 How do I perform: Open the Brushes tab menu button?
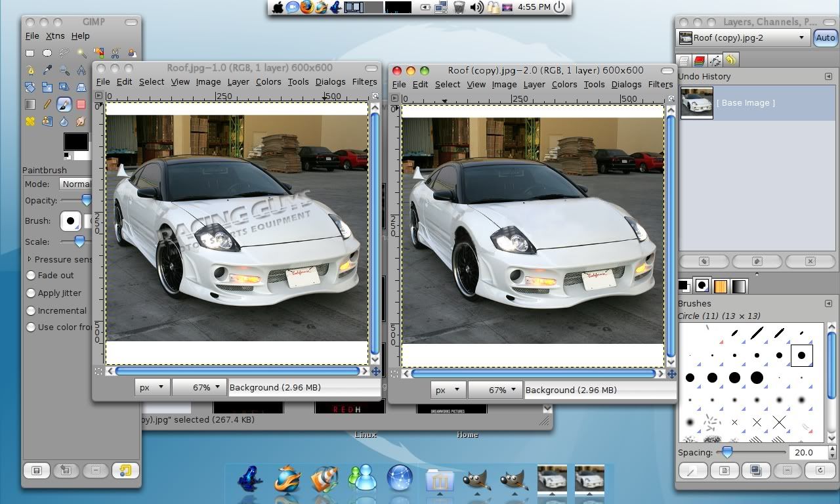(x=829, y=304)
